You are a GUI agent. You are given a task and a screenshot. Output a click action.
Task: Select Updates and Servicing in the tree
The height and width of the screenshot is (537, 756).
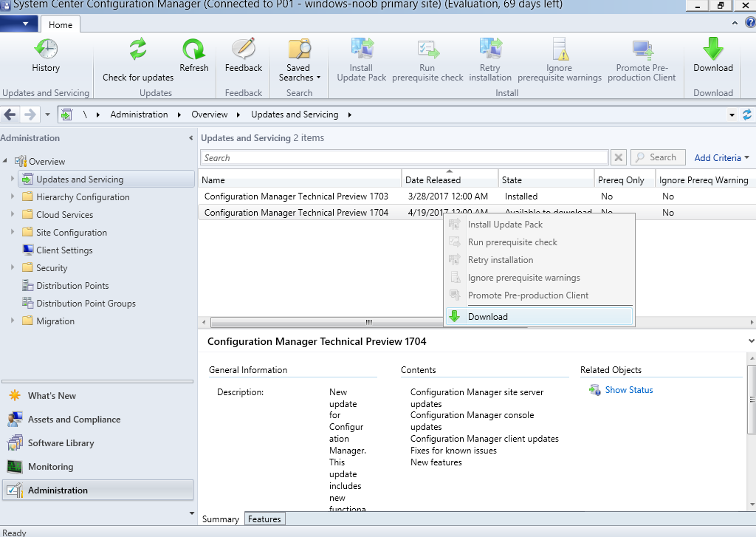[106, 179]
